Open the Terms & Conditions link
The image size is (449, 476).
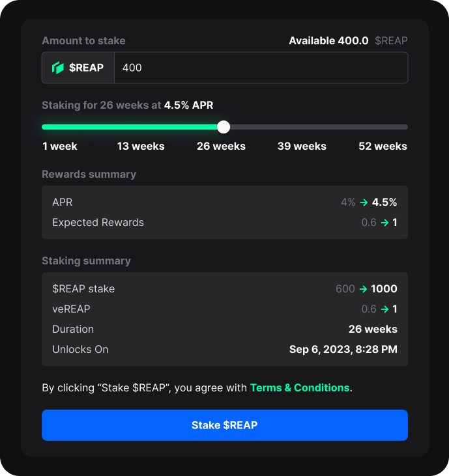pyautogui.click(x=300, y=387)
